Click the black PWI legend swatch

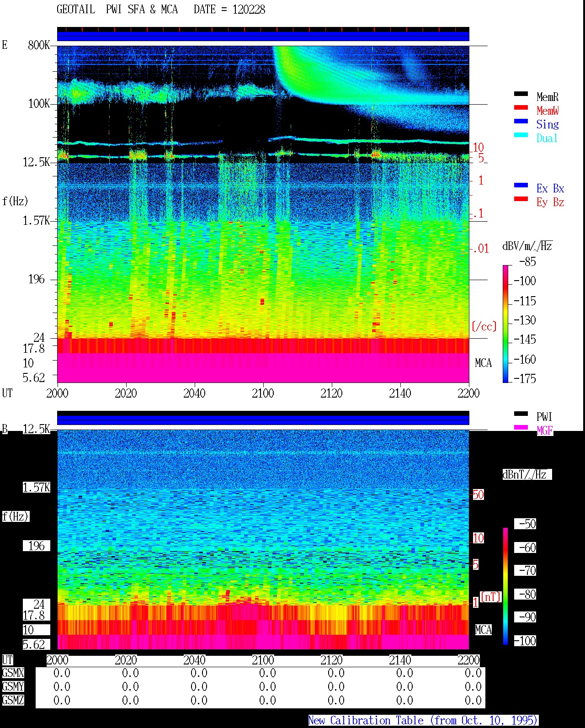click(521, 414)
